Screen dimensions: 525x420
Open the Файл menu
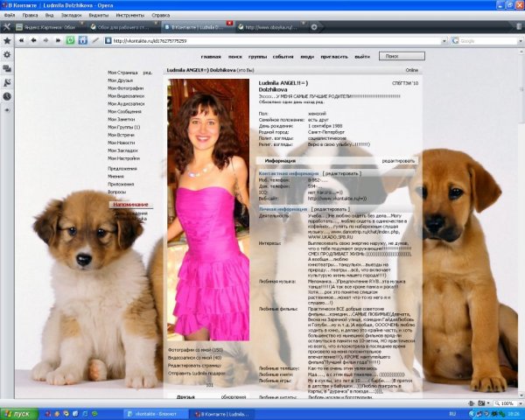point(10,15)
